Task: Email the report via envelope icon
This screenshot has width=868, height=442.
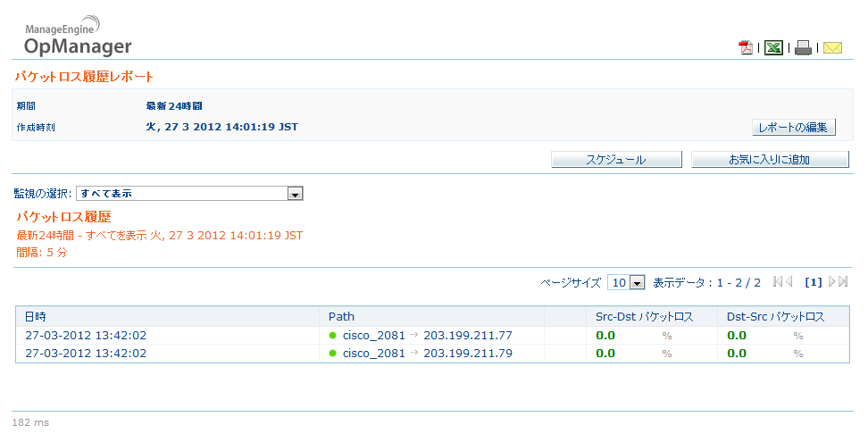Action: [x=832, y=48]
